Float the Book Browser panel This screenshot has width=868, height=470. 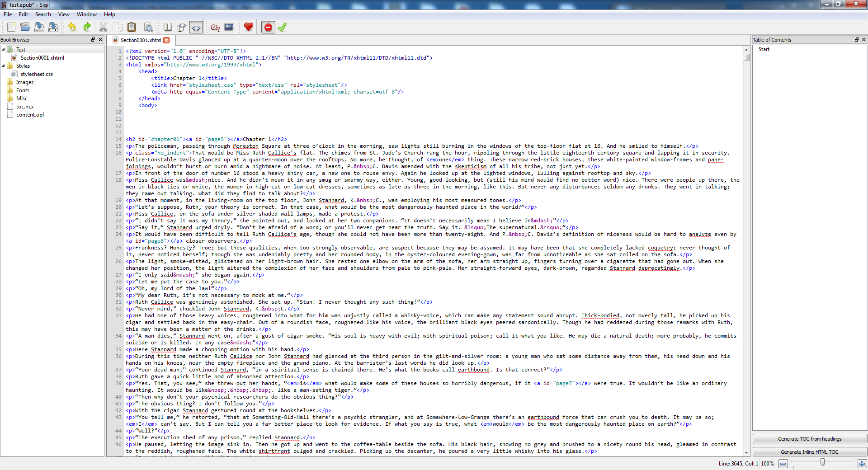[93, 40]
